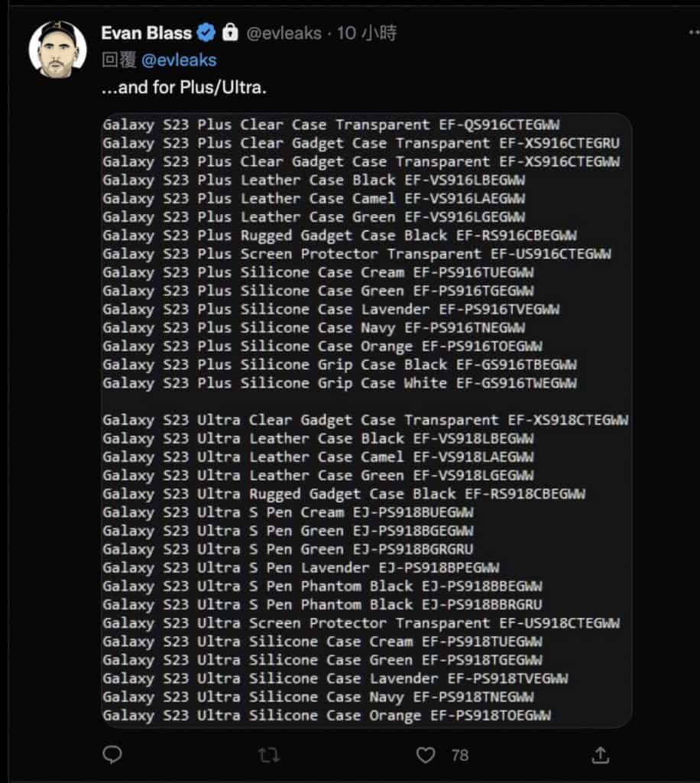Screen dimensions: 700x783
Task: Click the share upload icon
Action: tap(600, 755)
